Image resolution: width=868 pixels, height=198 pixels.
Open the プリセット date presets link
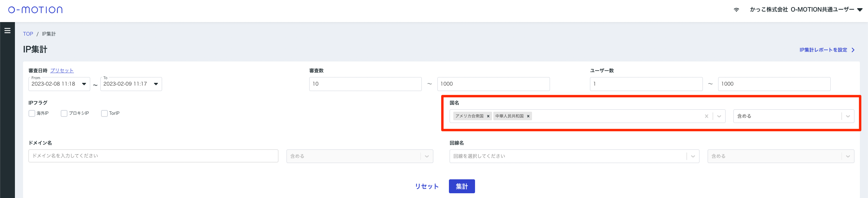tap(62, 71)
